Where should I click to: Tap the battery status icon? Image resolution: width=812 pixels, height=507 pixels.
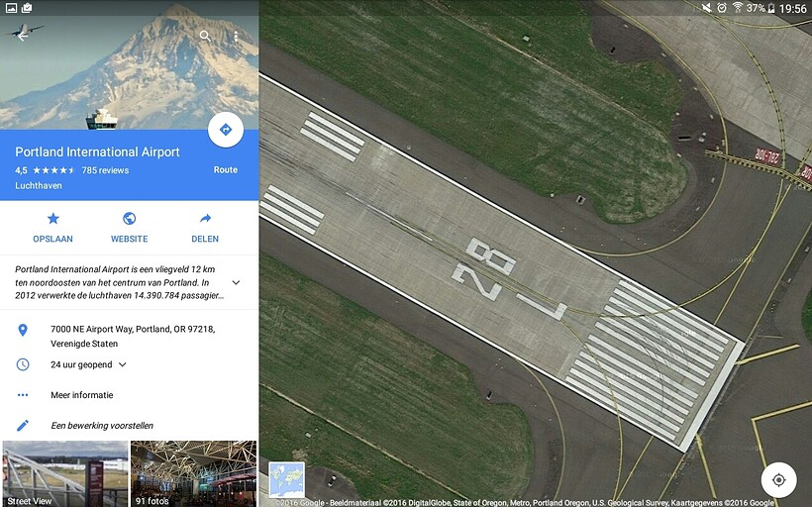(771, 8)
